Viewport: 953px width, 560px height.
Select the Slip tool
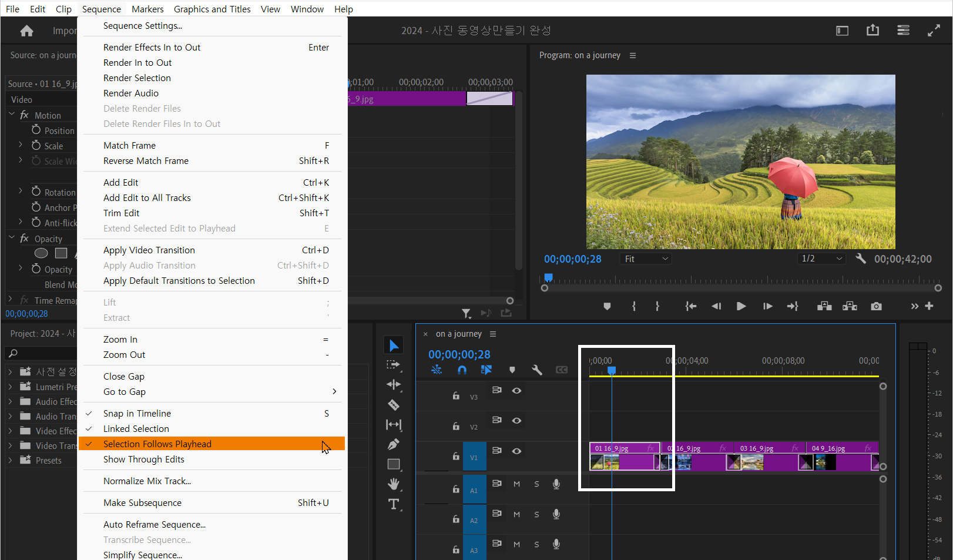coord(394,424)
